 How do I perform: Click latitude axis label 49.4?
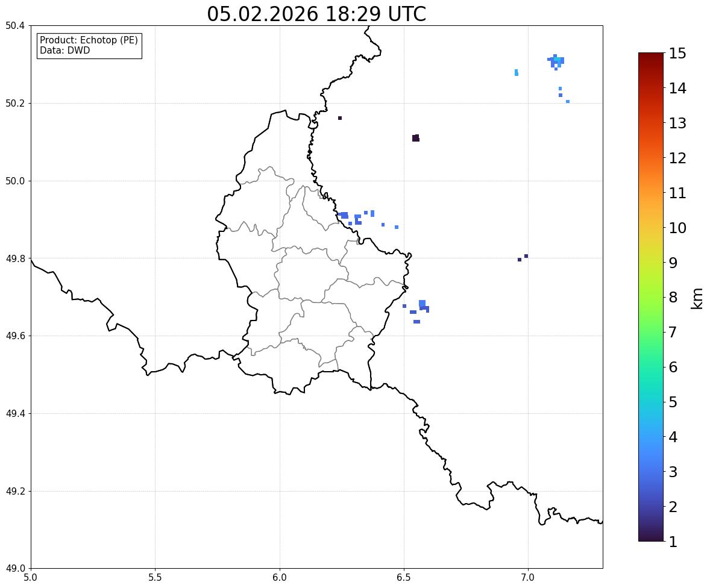[x=15, y=413]
